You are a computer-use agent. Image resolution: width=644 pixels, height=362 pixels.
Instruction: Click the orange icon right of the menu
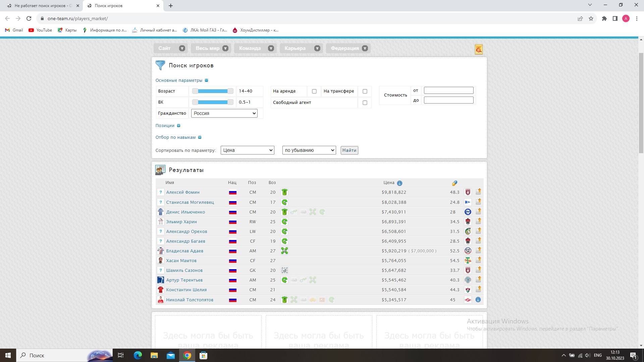479,50
